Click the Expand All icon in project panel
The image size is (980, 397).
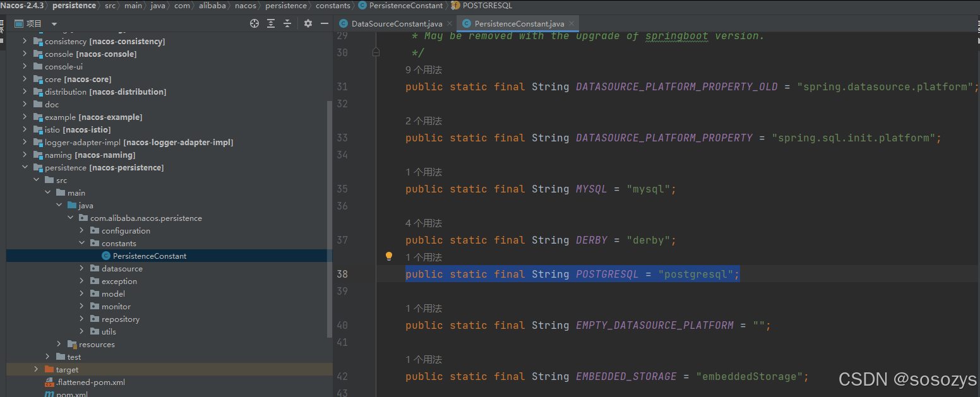271,23
